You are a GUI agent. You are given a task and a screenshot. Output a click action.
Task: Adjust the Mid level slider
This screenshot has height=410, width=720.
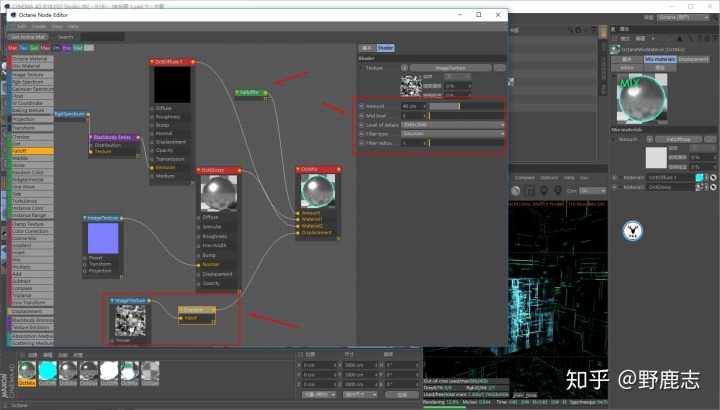(467, 116)
